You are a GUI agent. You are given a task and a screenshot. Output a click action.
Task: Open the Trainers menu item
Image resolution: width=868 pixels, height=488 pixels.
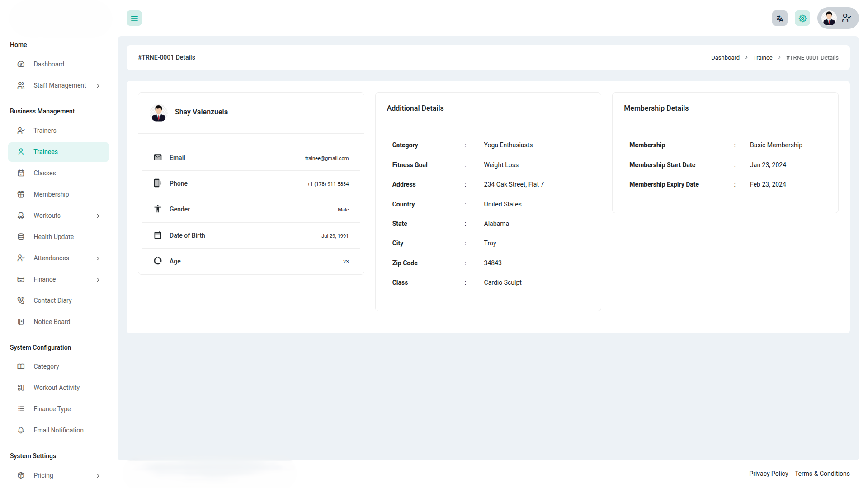[x=45, y=131]
